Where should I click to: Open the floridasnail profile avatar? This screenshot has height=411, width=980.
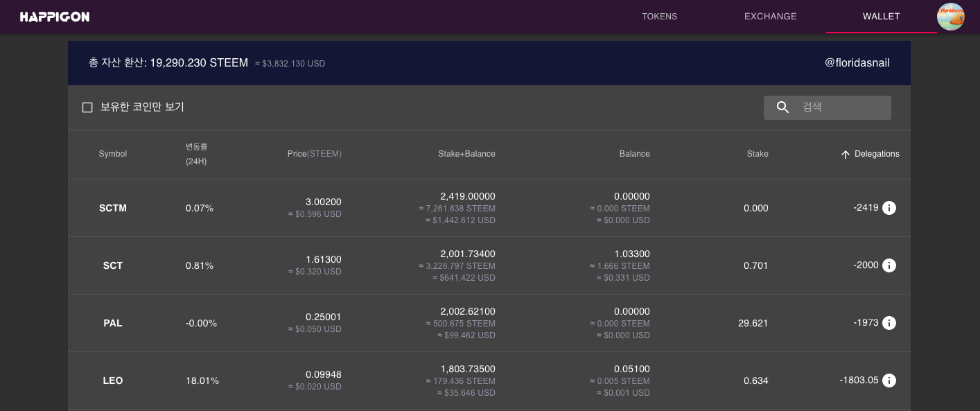point(950,17)
